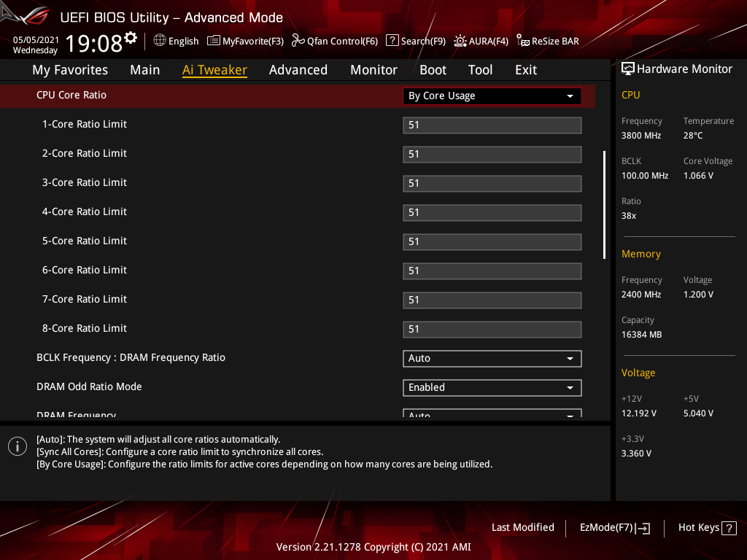747x560 pixels.
Task: Click the +12V 12.192 V reading
Action: [x=639, y=413]
